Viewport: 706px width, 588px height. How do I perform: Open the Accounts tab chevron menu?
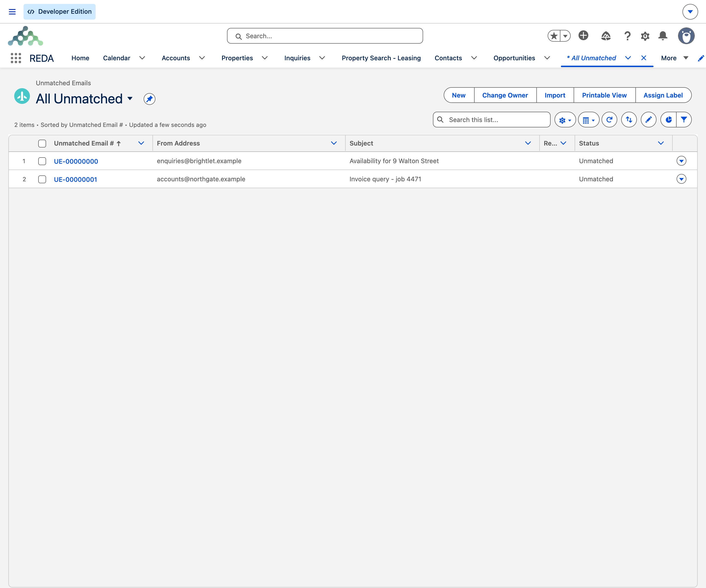click(x=202, y=58)
